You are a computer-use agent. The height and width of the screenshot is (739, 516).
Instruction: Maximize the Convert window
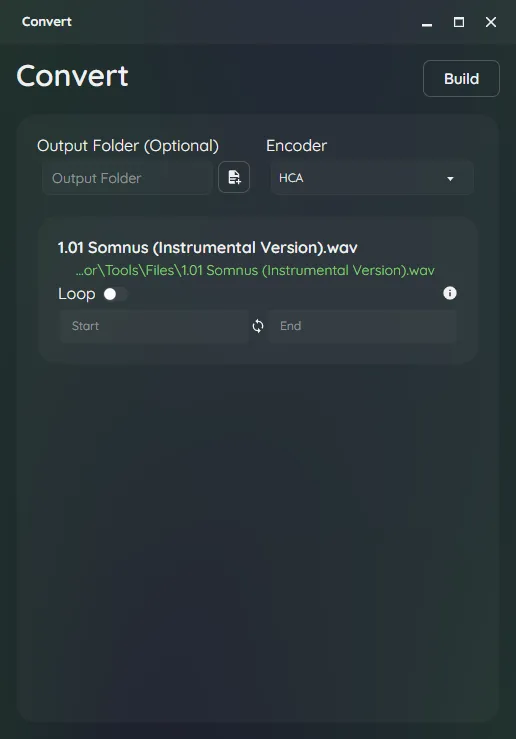coord(459,22)
